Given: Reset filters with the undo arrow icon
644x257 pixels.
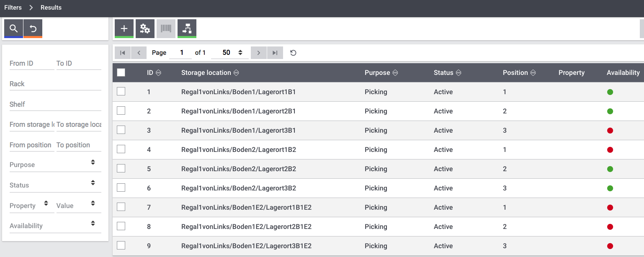Looking at the screenshot, I should click(33, 28).
